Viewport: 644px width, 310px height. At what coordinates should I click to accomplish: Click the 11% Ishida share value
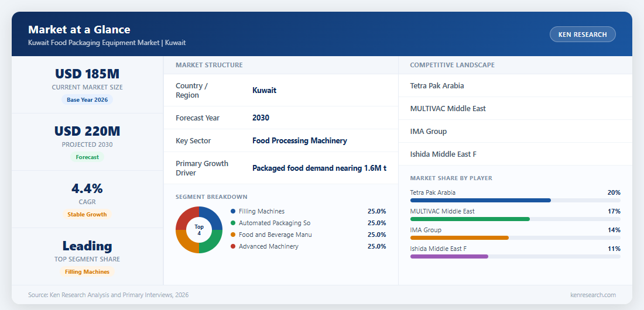click(614, 249)
